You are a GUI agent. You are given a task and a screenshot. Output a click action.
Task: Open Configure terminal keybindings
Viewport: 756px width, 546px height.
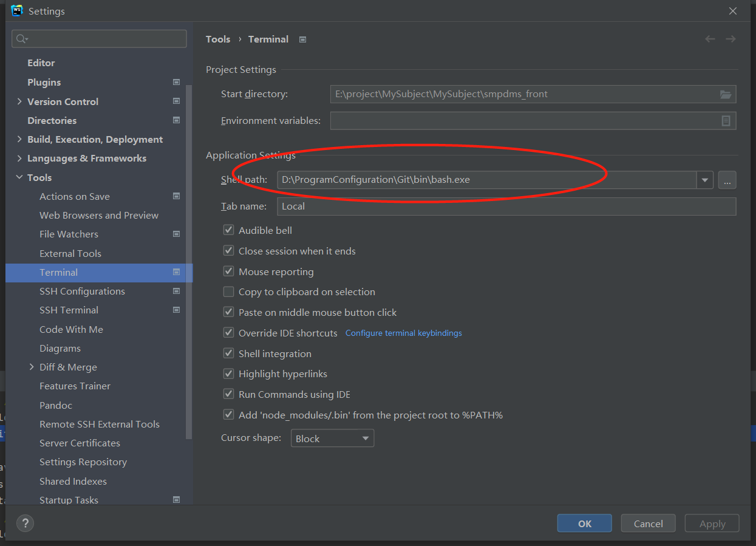(x=403, y=333)
